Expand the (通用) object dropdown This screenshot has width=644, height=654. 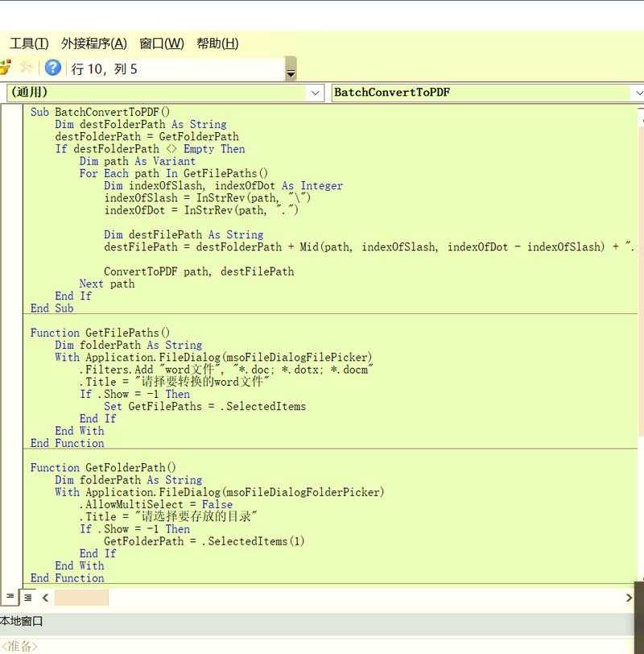316,93
